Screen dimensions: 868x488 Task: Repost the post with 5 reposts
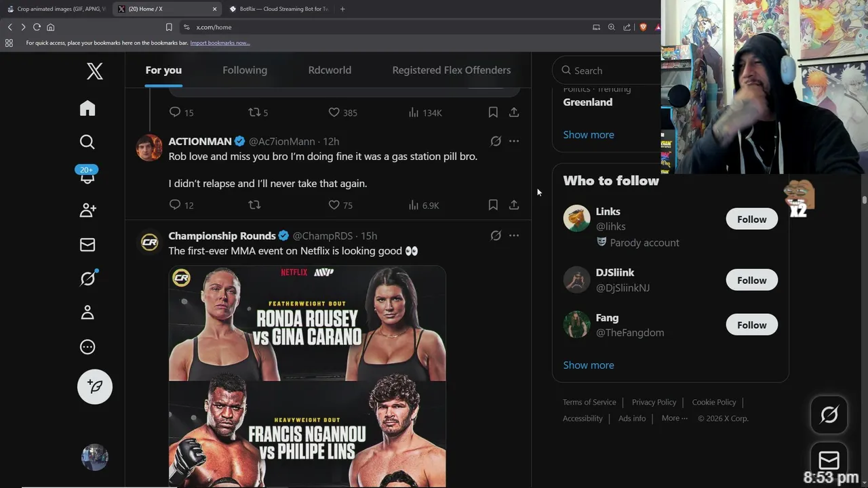coord(258,113)
